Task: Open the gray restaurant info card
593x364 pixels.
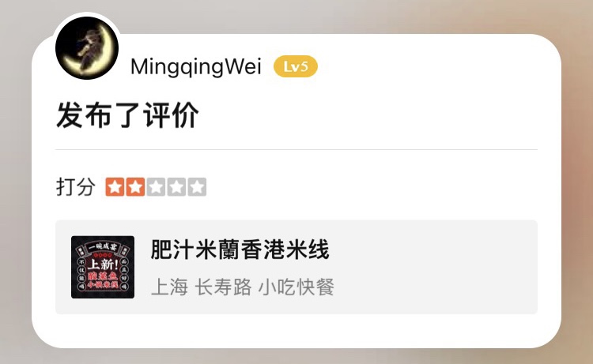Action: 296,267
